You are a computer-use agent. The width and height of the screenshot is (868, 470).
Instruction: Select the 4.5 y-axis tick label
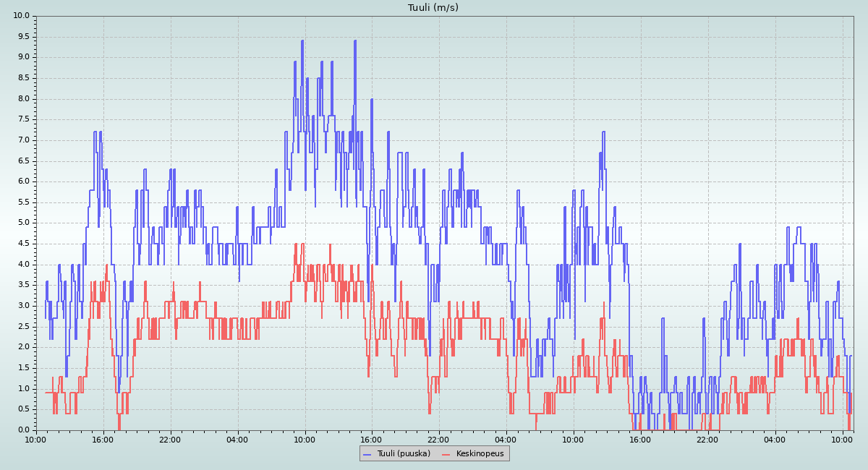click(x=23, y=244)
